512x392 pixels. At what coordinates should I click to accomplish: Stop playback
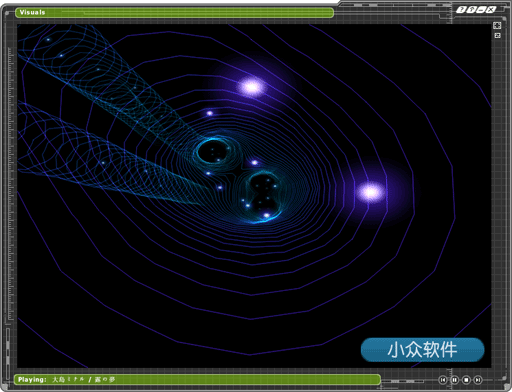[x=466, y=380]
